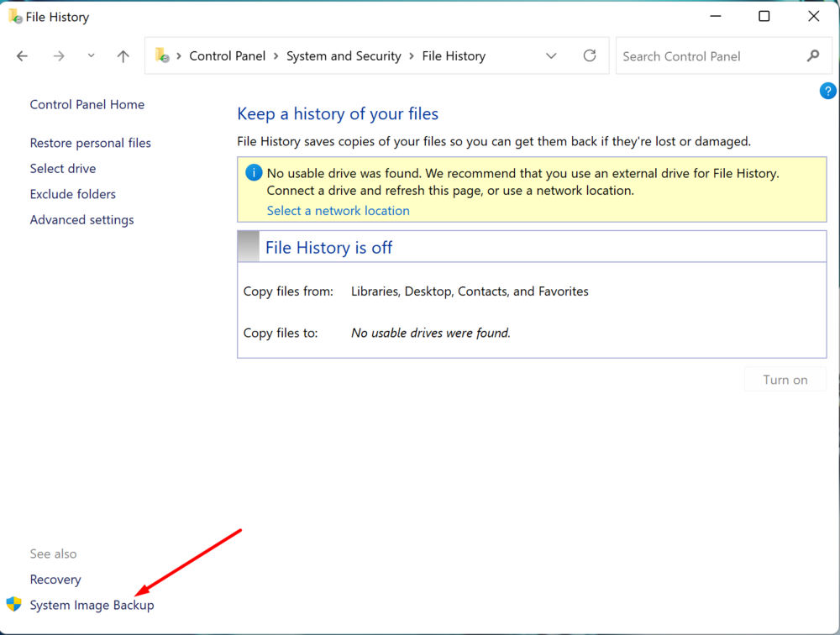Open System Image Backup link
This screenshot has width=840, height=635.
[x=92, y=605]
